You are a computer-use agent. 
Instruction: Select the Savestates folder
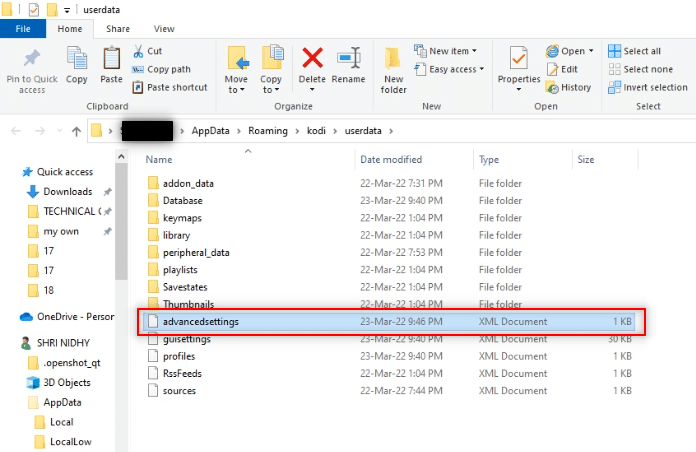tap(185, 287)
